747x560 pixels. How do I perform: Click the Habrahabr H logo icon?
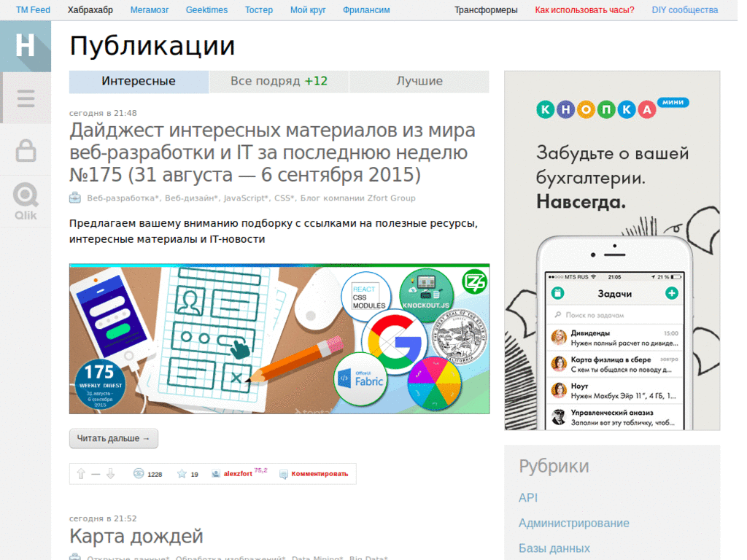(26, 46)
